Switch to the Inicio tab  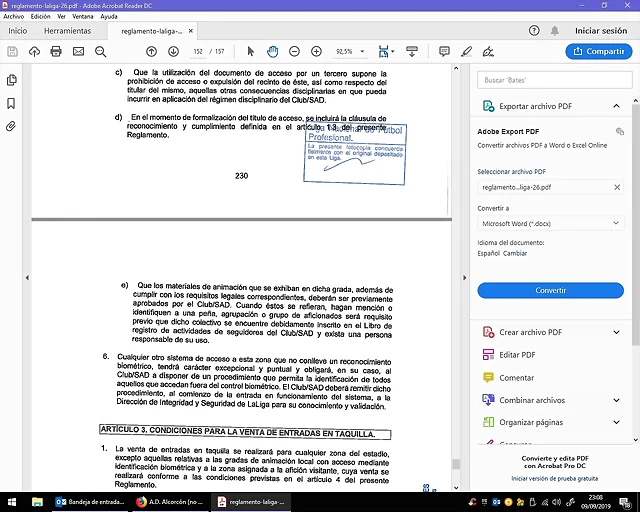click(x=18, y=31)
